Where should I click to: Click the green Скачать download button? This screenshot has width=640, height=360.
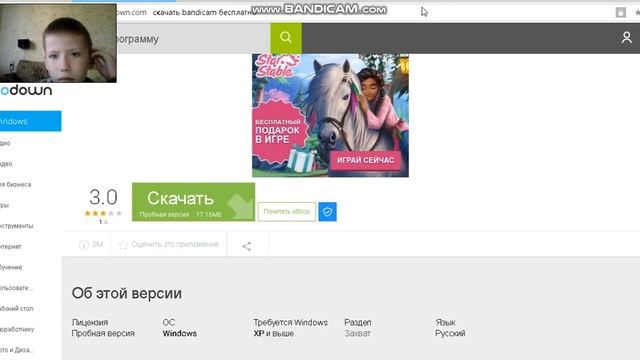(193, 202)
